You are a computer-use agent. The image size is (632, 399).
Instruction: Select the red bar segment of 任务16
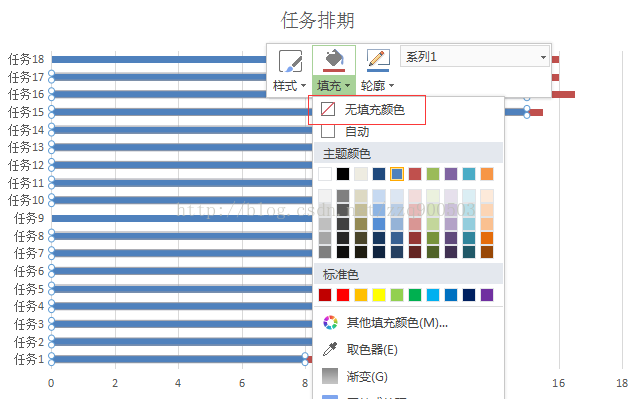[x=563, y=94]
